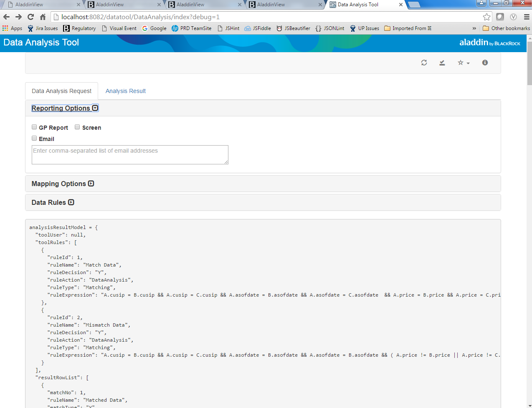Click the "resultRowList" line in JSON
This screenshot has height=408, width=532.
tap(62, 378)
